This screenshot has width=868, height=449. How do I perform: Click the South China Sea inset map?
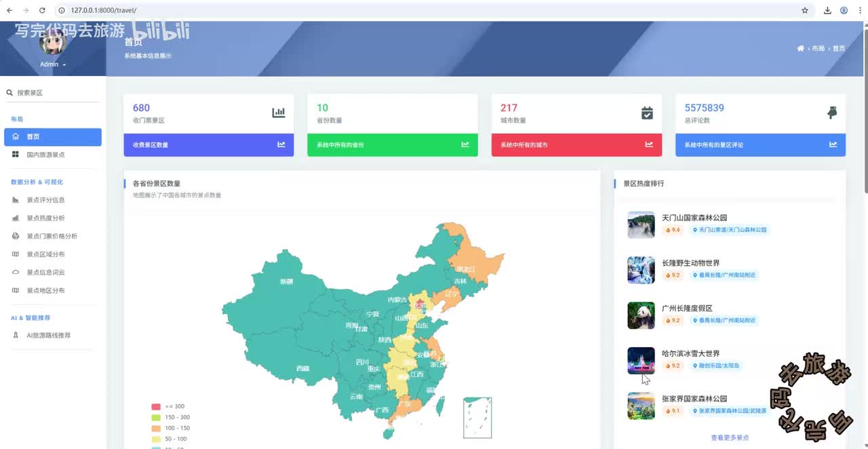tap(477, 418)
